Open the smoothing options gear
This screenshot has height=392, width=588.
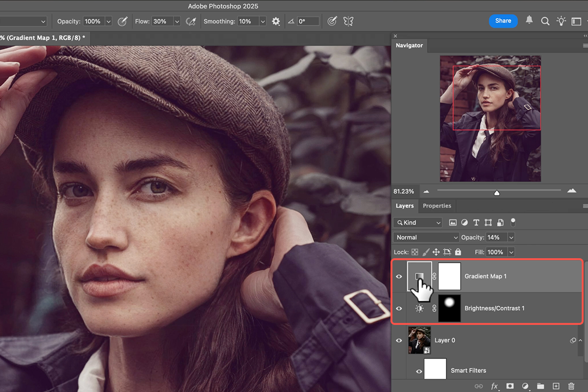coord(276,22)
